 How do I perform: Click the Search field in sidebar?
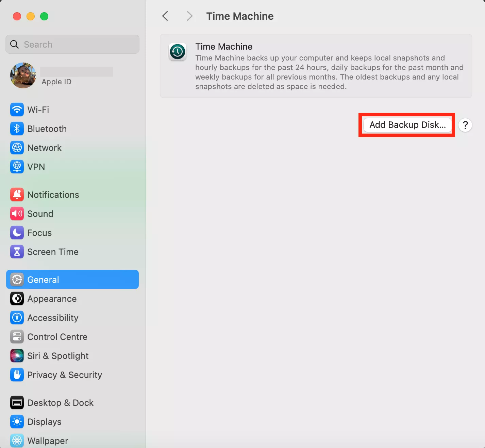(72, 44)
